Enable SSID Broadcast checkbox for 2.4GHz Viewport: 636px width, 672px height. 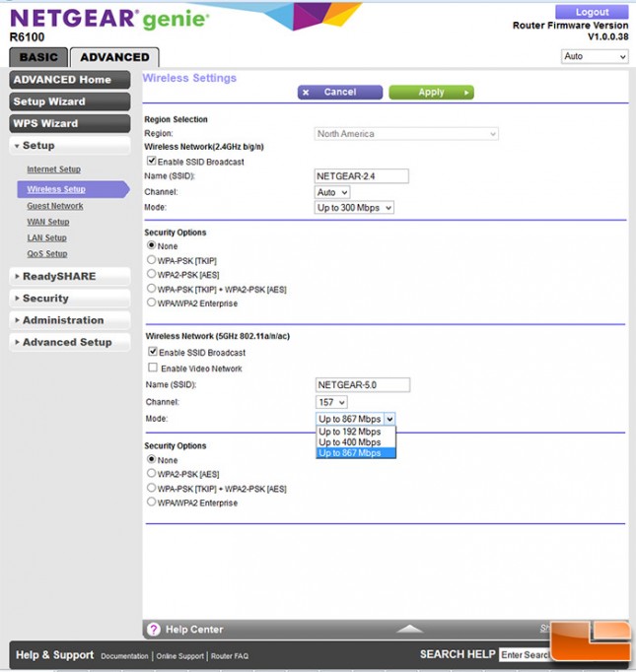click(x=152, y=161)
